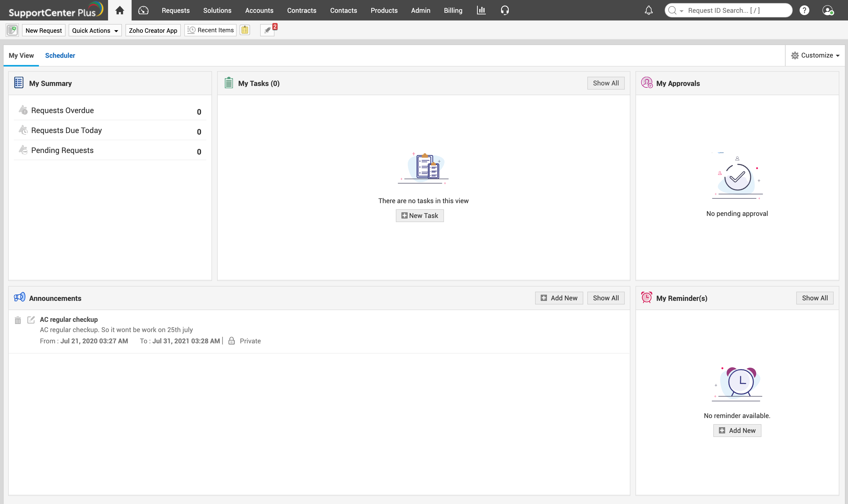Click the Request ID Search field

coord(734,10)
